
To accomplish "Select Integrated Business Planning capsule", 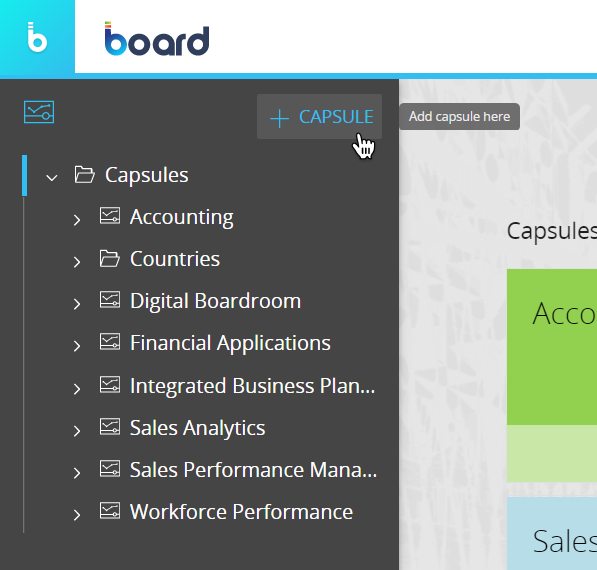I will 252,386.
